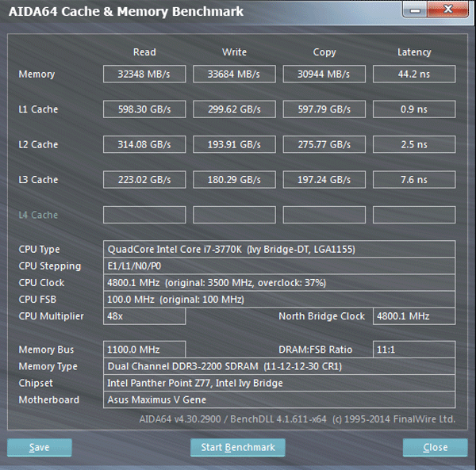Click the L1 Cache Read value
The width and height of the screenshot is (476, 470).
click(144, 109)
